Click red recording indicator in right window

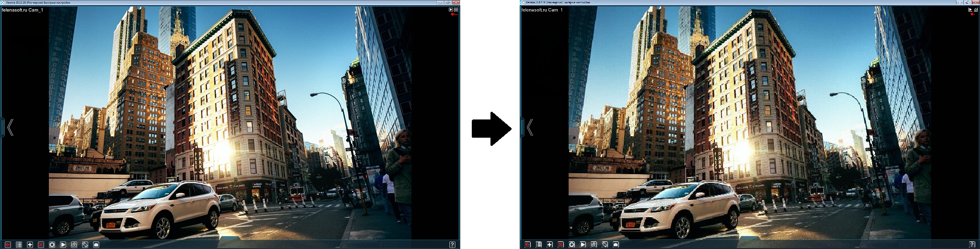pyautogui.click(x=974, y=14)
